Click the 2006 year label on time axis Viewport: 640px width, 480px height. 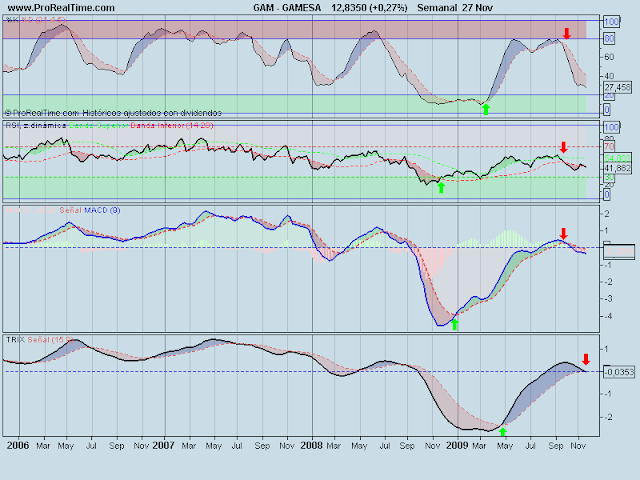pos(18,445)
